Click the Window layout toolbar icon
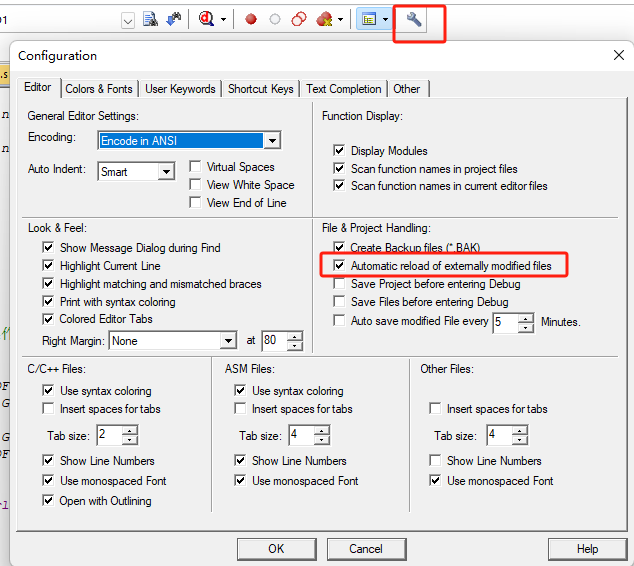This screenshot has width=634, height=566. coord(368,19)
